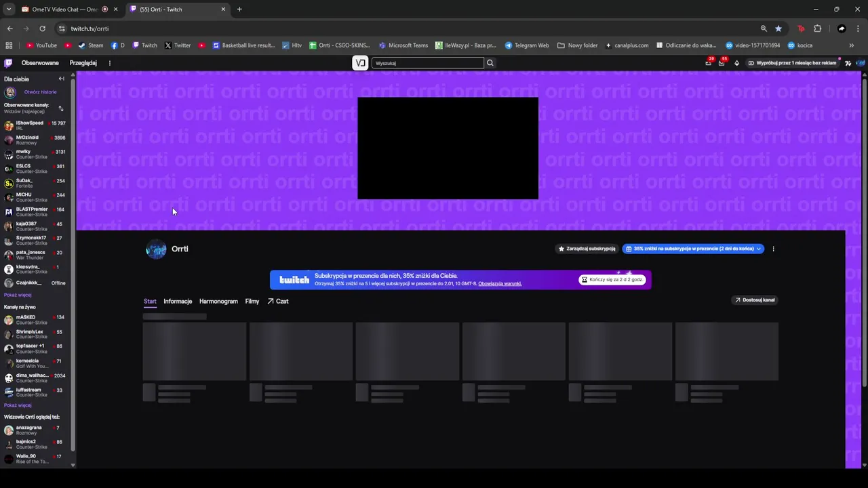Expand live channels with lower Pokaż więcej
The image size is (868, 488).
18,405
